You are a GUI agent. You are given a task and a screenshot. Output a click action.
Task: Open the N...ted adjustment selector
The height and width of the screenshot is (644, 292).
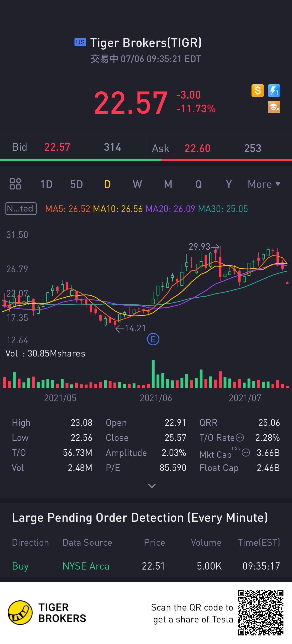coord(21,209)
